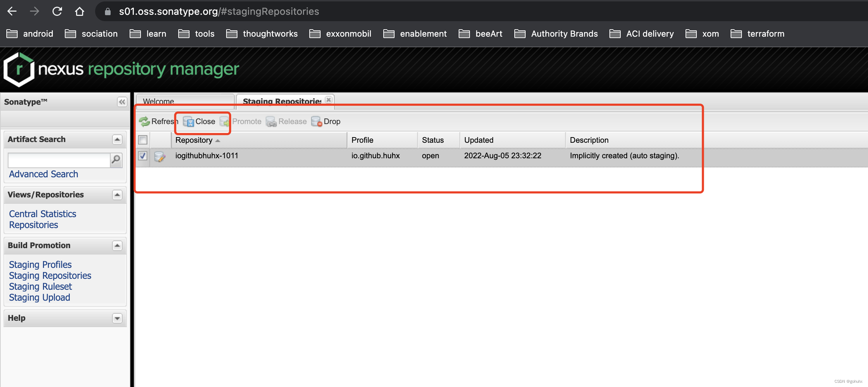This screenshot has height=387, width=868.
Task: Open the Authority Brands bookmarks folder
Action: point(556,34)
